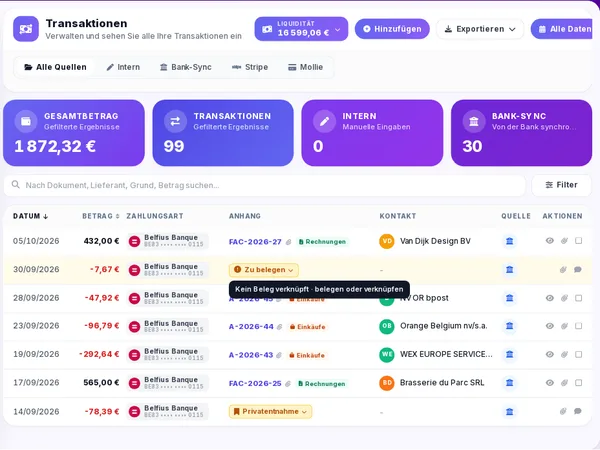Click the OB avatar of Orange Belgium
Image resolution: width=600 pixels, height=450 pixels.
click(387, 326)
